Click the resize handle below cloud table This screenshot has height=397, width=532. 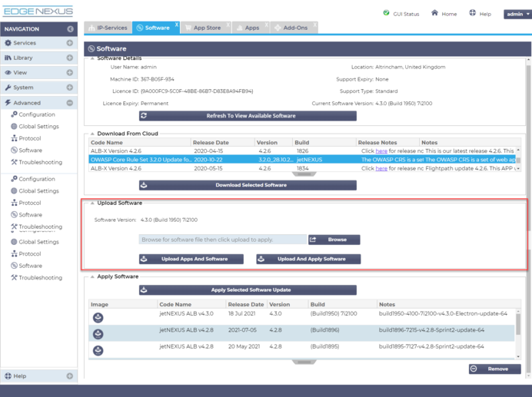(x=304, y=174)
